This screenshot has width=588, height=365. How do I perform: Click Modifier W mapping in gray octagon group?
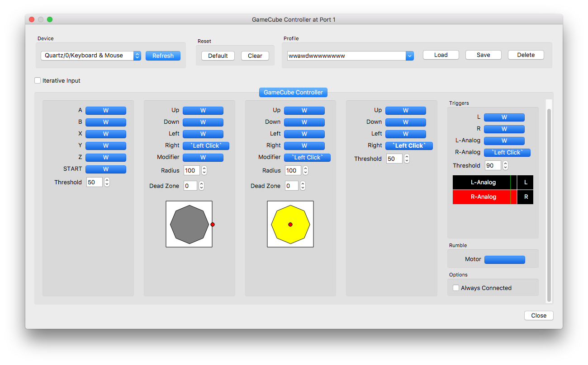203,157
